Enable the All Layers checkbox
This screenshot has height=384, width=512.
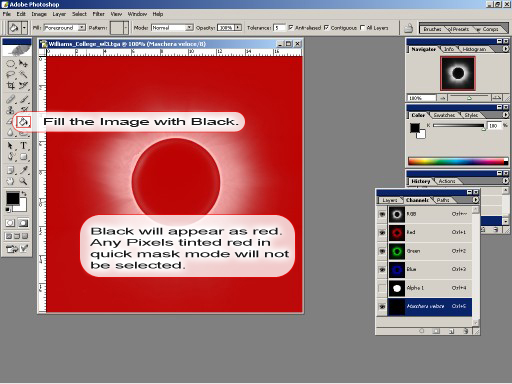pyautogui.click(x=362, y=28)
